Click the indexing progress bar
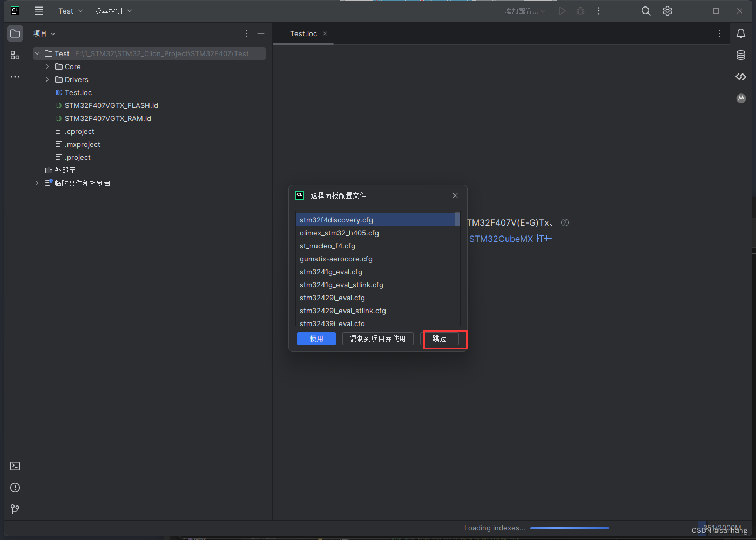This screenshot has width=756, height=540. point(570,528)
